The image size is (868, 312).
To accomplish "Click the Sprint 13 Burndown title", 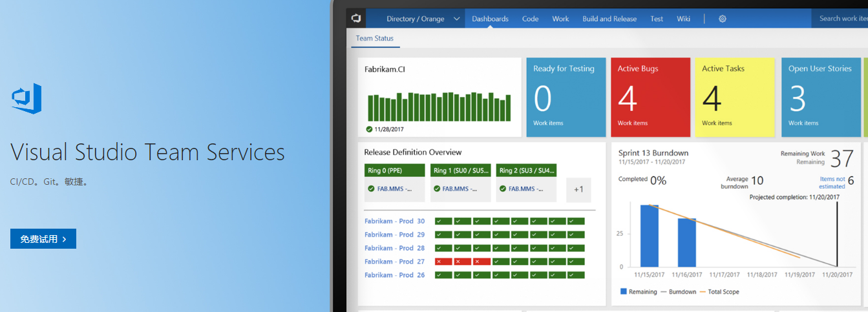I will [653, 153].
